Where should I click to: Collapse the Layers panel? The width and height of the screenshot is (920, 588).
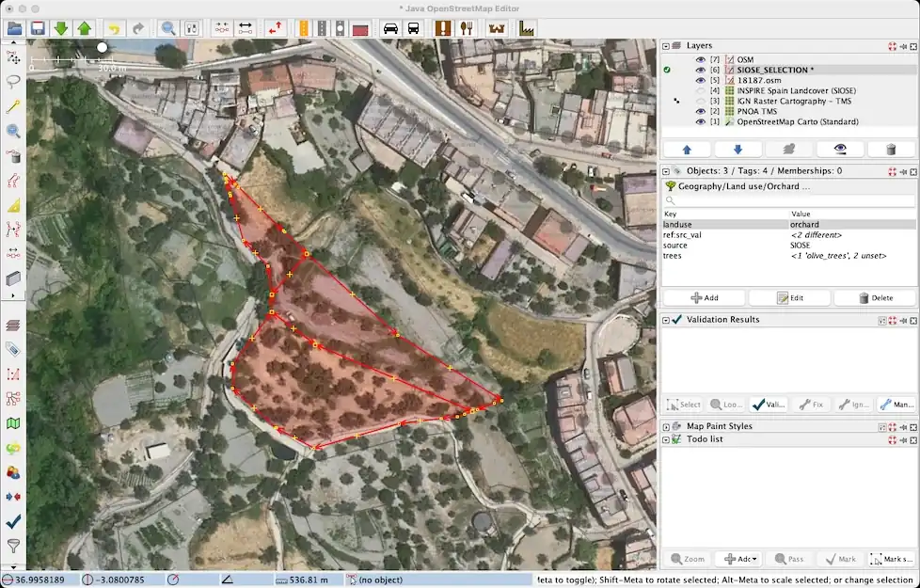click(666, 45)
